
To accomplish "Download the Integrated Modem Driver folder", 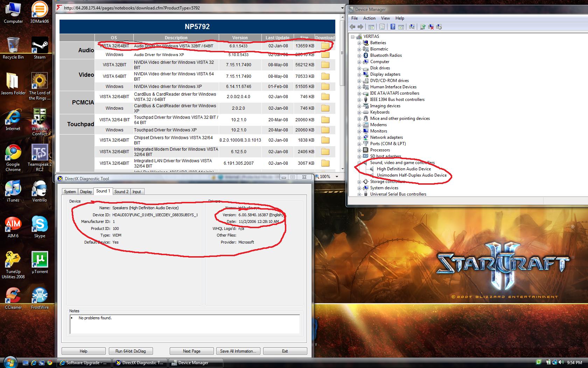I will point(325,152).
